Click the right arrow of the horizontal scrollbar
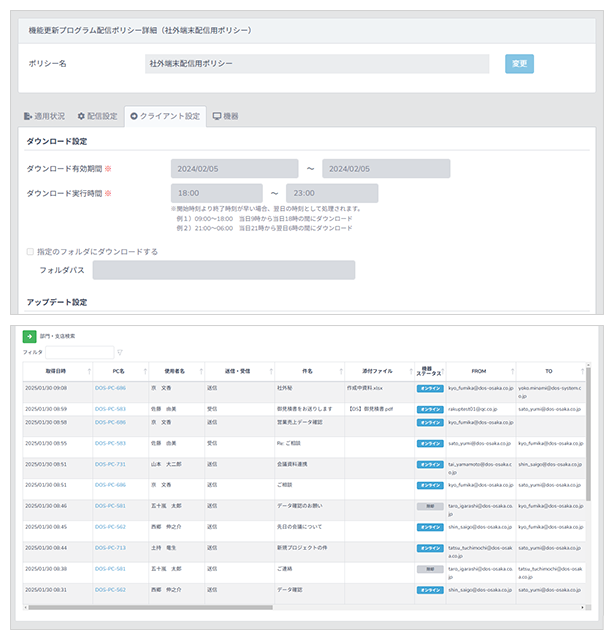The image size is (614, 640). tap(582, 607)
